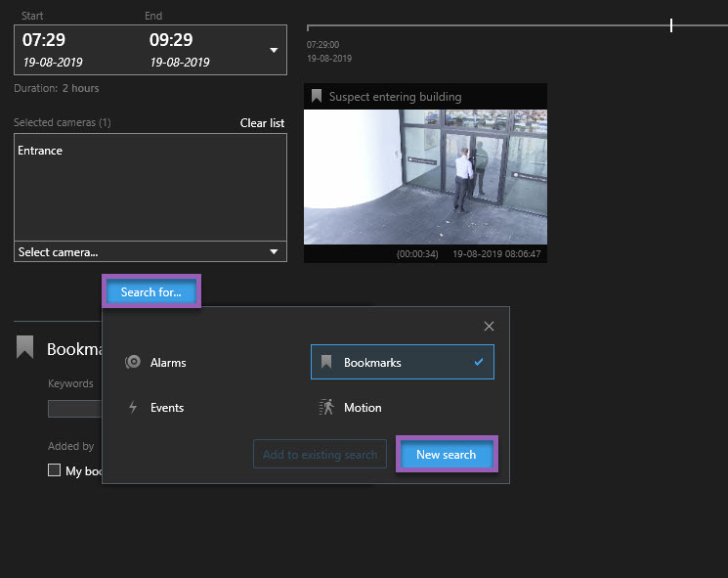Click the bookmark icon in Bookmarks option

pyautogui.click(x=327, y=362)
